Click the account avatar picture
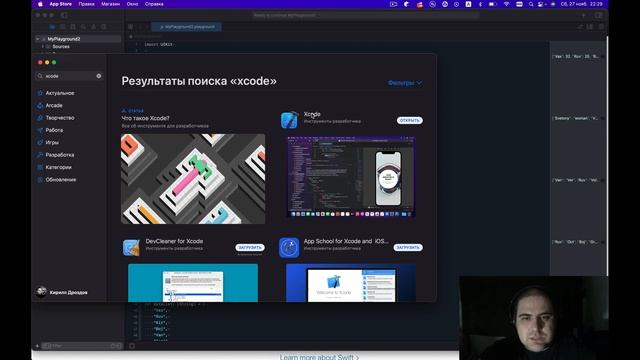 pos(41,292)
